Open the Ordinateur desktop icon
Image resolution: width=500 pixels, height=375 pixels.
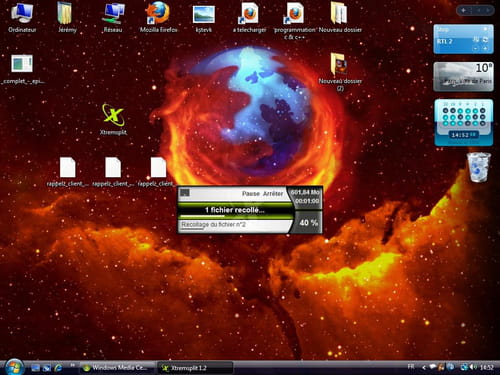22,17
